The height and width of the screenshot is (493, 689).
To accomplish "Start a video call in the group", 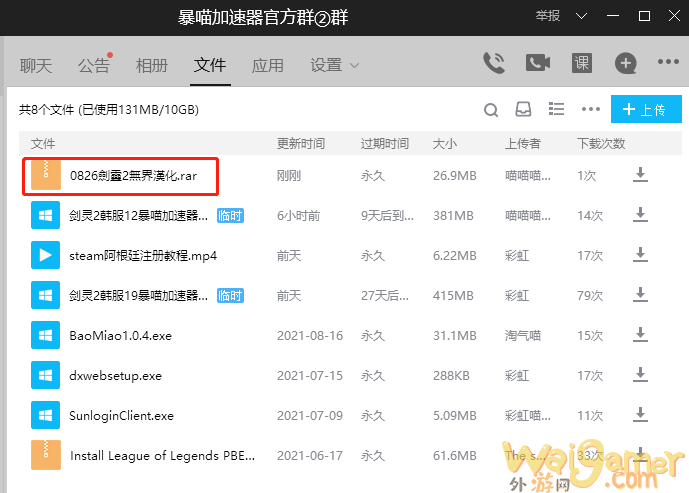I will 538,63.
